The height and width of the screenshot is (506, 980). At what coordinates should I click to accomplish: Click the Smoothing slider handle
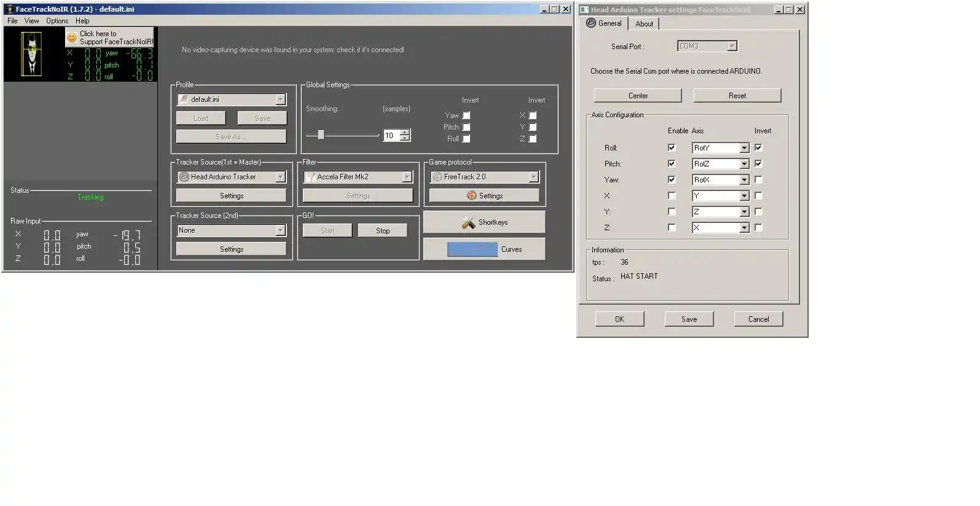321,135
